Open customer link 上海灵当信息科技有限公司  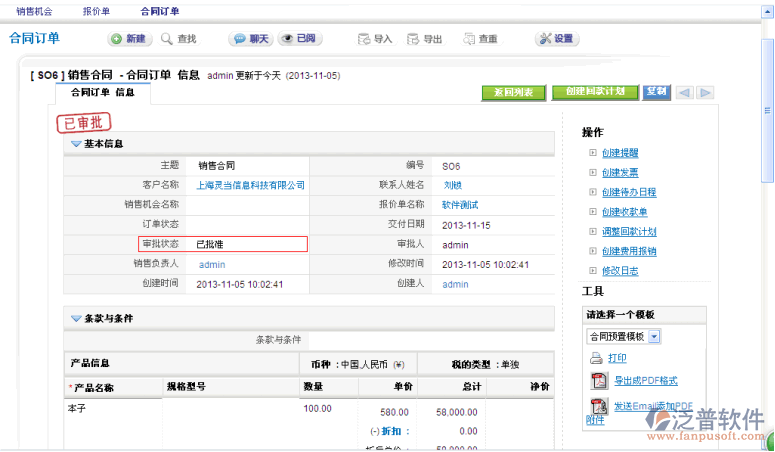[250, 185]
